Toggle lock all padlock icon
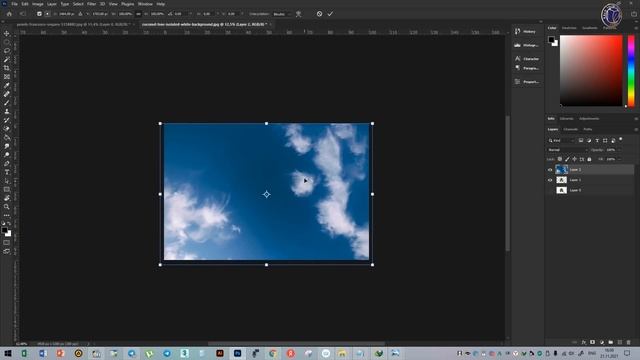Viewport: 640px width, 360px height. 589,159
